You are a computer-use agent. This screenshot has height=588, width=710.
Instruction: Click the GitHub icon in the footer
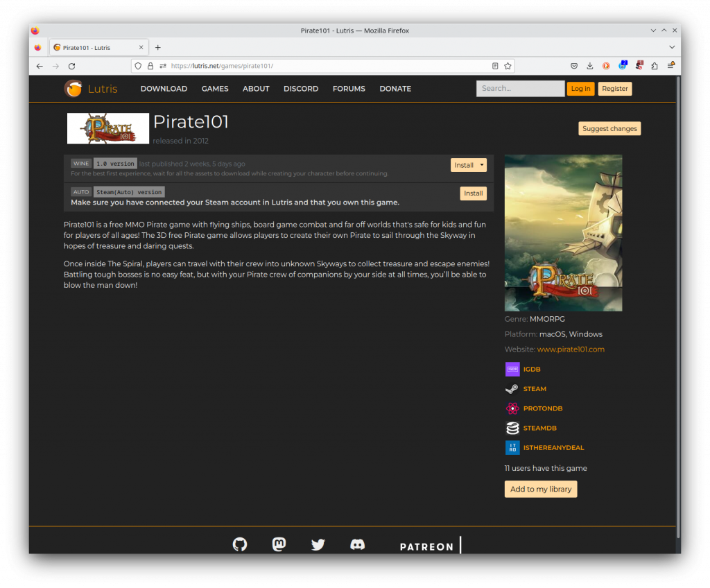pos(240,544)
